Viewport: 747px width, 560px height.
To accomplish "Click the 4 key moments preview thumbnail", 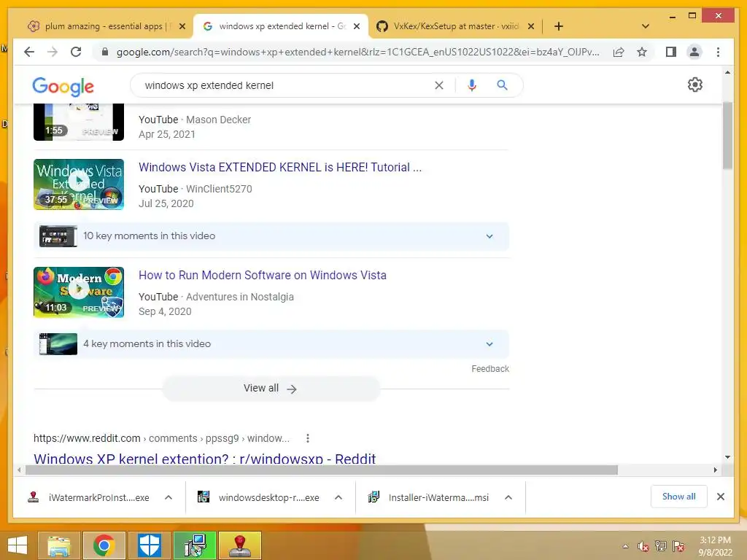I will tap(58, 344).
